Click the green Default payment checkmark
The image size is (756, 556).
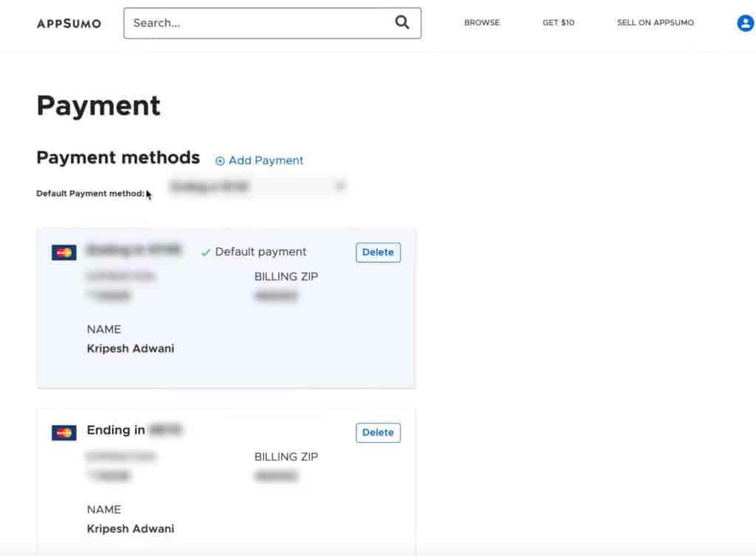pyautogui.click(x=206, y=253)
